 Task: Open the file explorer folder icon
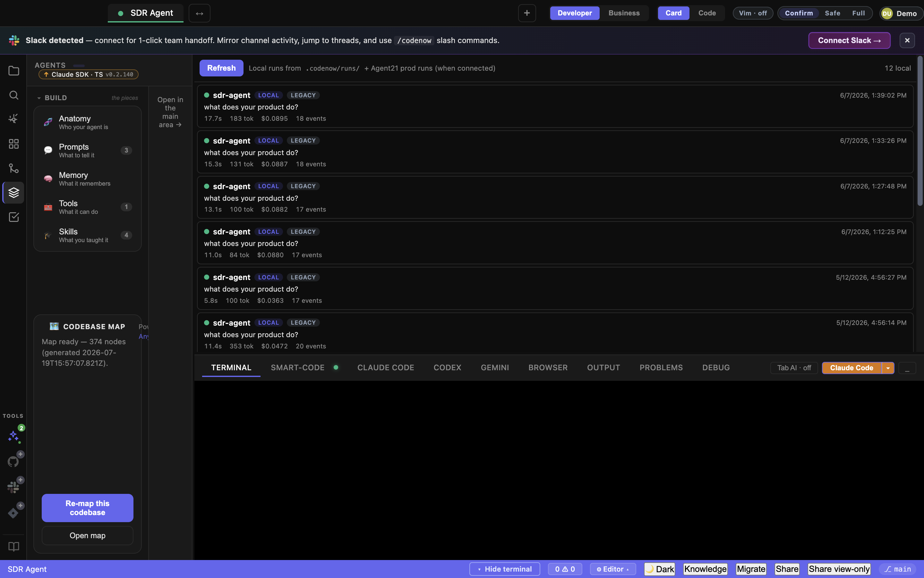click(x=14, y=71)
